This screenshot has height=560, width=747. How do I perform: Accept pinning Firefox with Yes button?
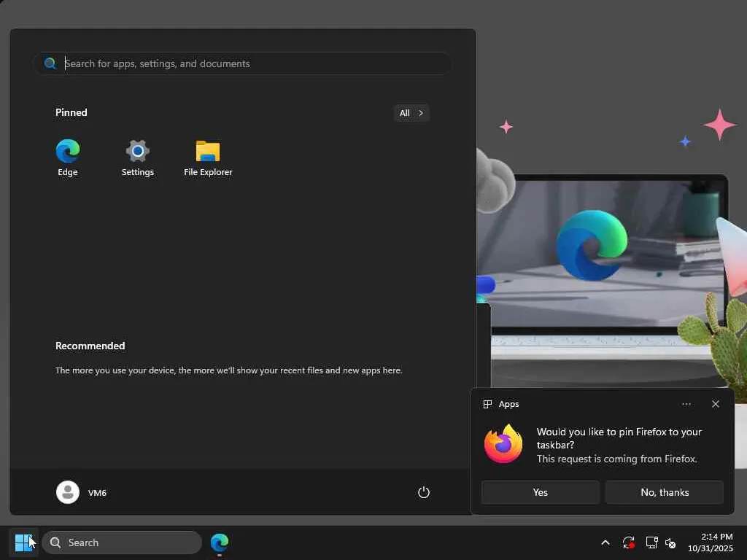coord(541,492)
